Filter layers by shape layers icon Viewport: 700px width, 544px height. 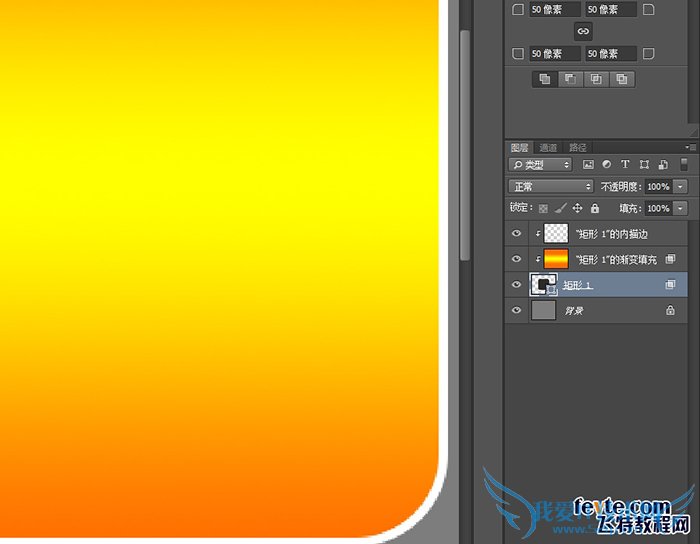[644, 165]
